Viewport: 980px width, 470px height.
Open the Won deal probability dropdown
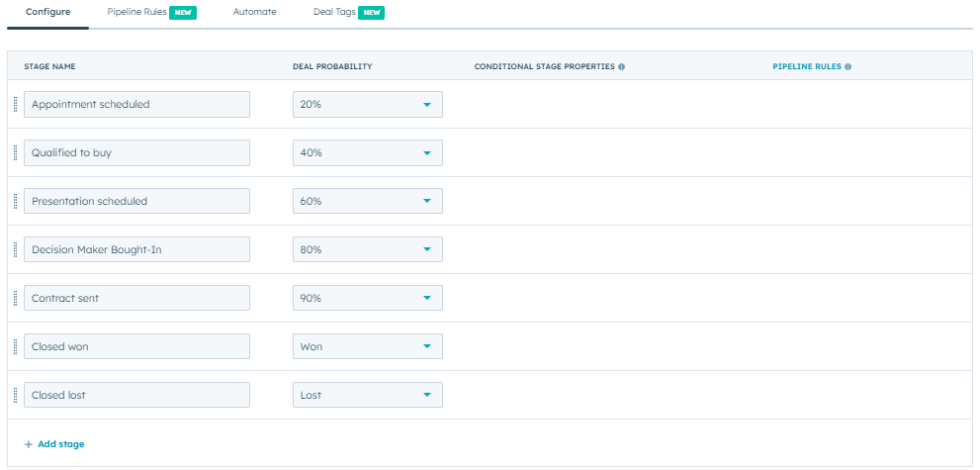367,346
